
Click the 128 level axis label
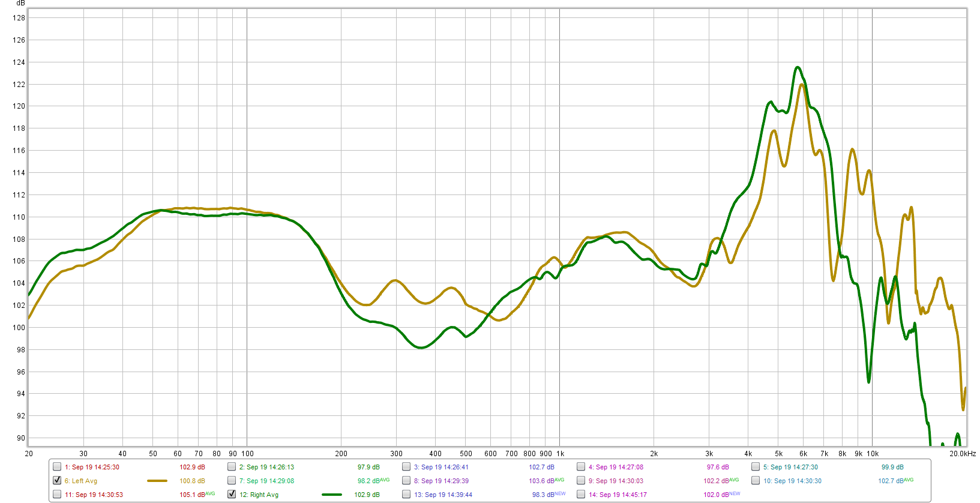[19, 18]
